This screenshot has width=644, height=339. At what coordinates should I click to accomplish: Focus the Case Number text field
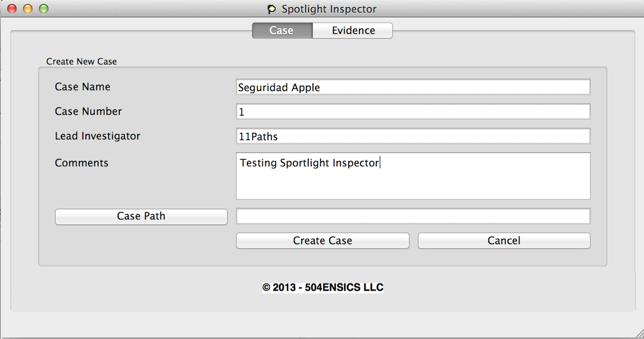coord(413,112)
